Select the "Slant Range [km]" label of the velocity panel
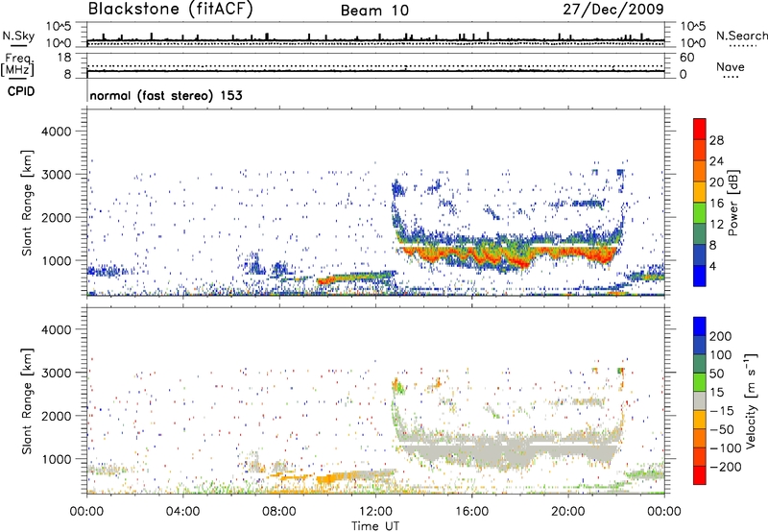768x532 pixels. click(x=27, y=401)
